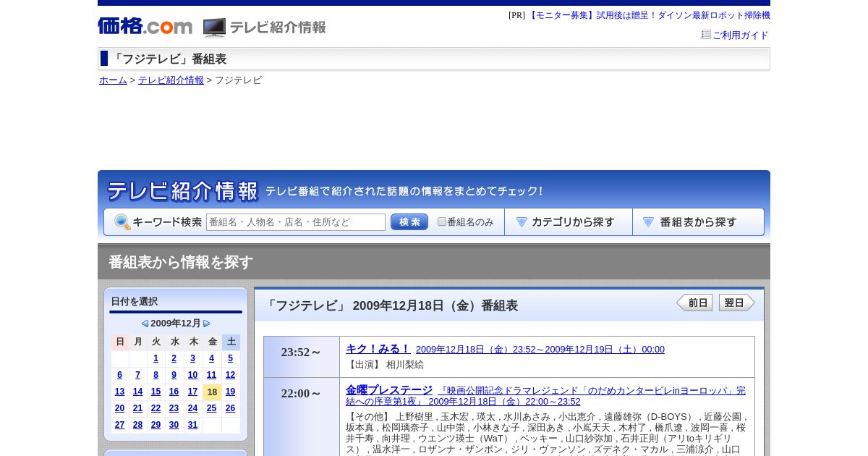This screenshot has height=456, width=868.
Task: Toggle the 番組名のみ checkbox
Action: (442, 221)
